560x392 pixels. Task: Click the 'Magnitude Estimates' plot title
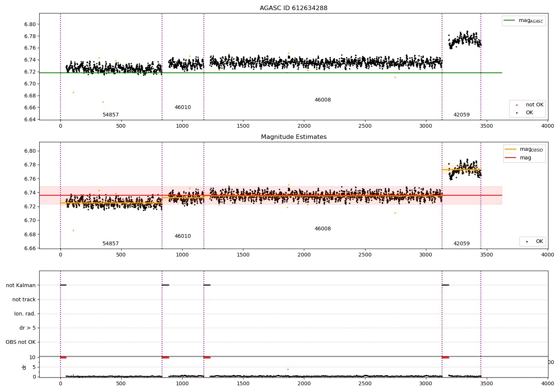coord(293,137)
